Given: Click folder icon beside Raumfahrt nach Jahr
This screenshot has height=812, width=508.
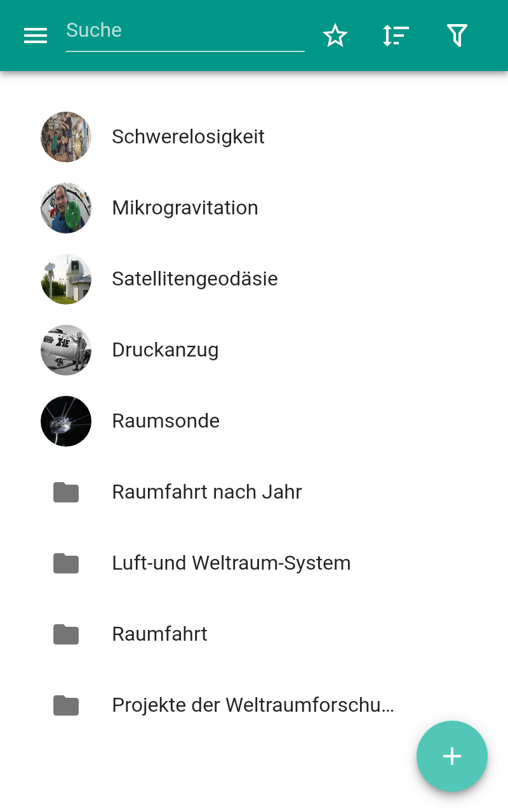Looking at the screenshot, I should coord(66,492).
